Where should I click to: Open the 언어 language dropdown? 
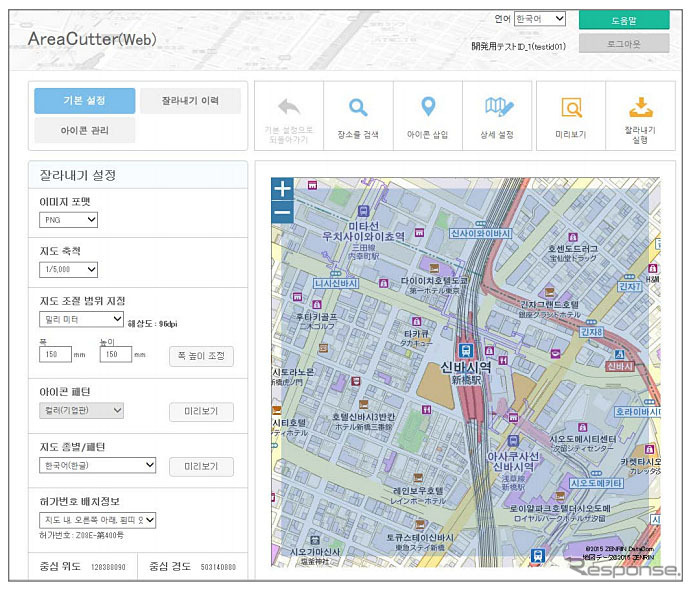click(539, 19)
